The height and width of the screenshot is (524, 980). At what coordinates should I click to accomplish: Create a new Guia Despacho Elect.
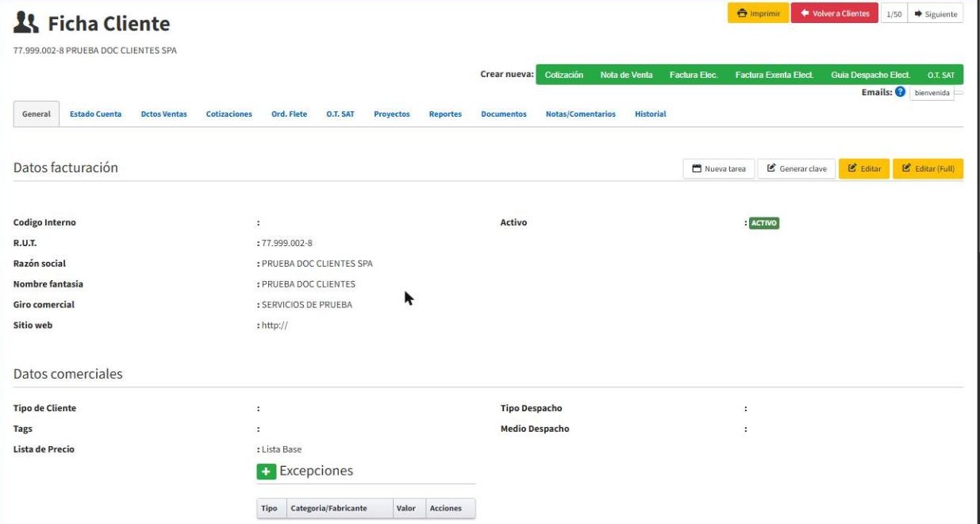(870, 75)
